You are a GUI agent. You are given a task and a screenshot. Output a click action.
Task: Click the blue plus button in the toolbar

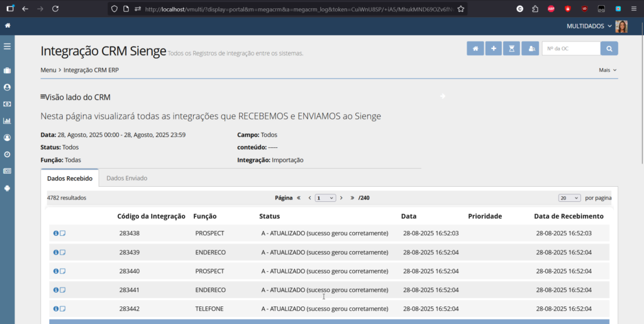(494, 48)
